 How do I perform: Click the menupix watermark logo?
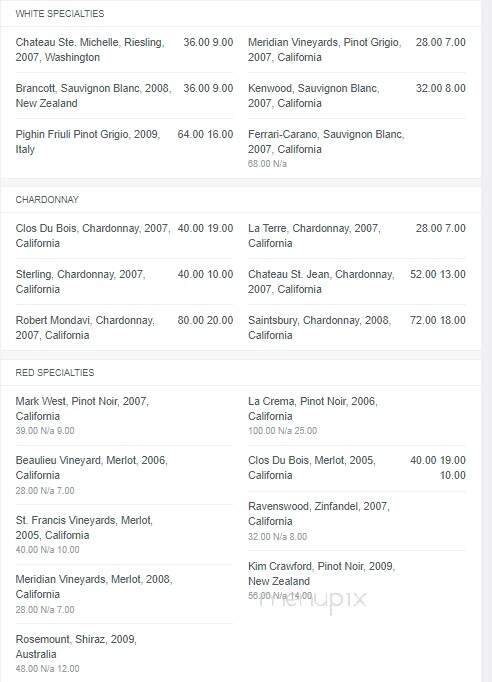pos(313,600)
